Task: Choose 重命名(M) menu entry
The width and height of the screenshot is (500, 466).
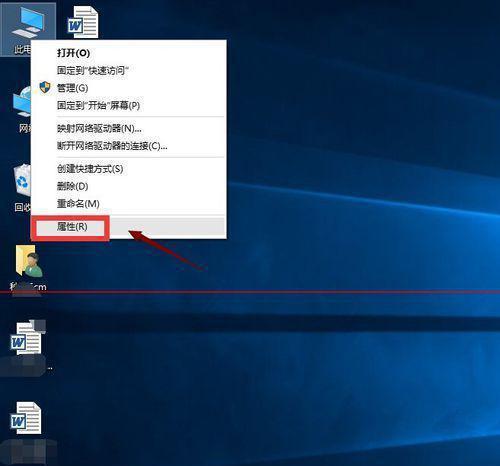Action: pos(129,203)
